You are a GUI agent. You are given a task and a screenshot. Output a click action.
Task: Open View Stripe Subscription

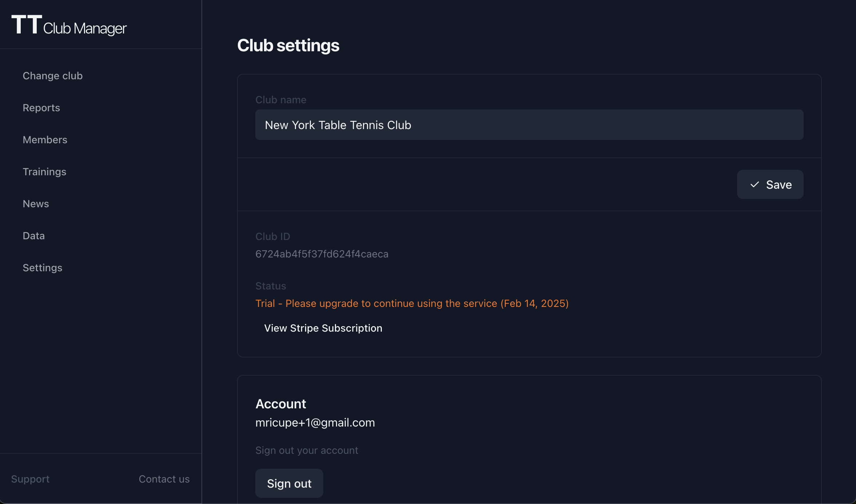tap(323, 328)
